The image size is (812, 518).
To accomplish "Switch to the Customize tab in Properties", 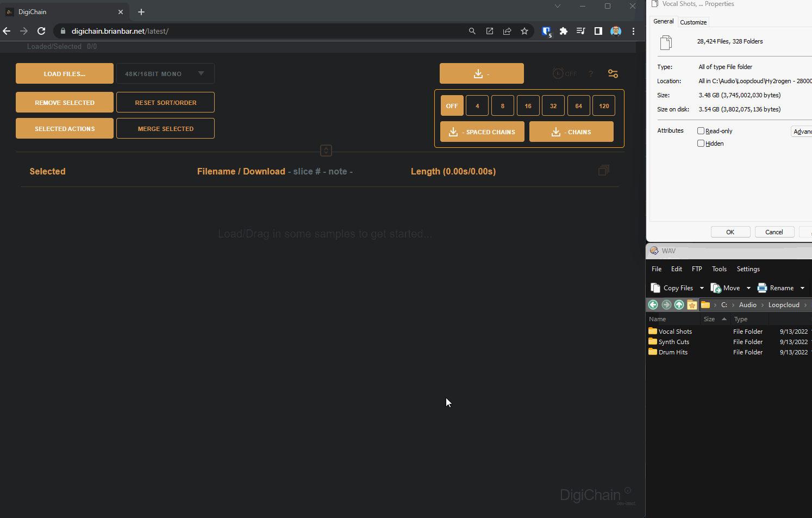I will (x=693, y=22).
